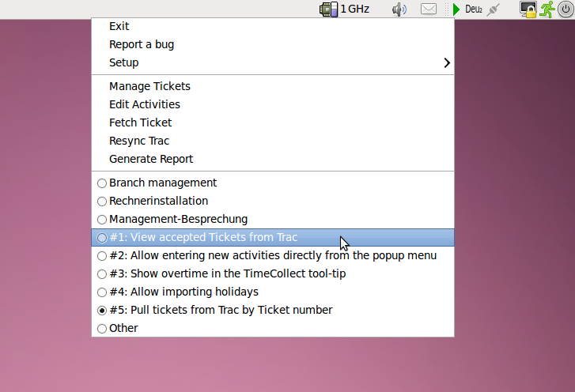
Task: Click the power shutdown button icon
Action: (x=566, y=9)
